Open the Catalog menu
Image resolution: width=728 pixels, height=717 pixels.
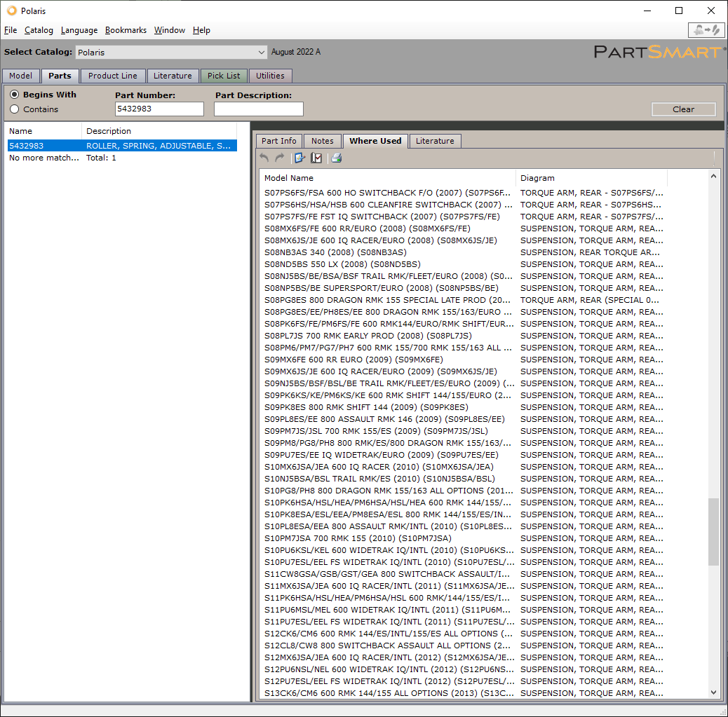pos(39,30)
